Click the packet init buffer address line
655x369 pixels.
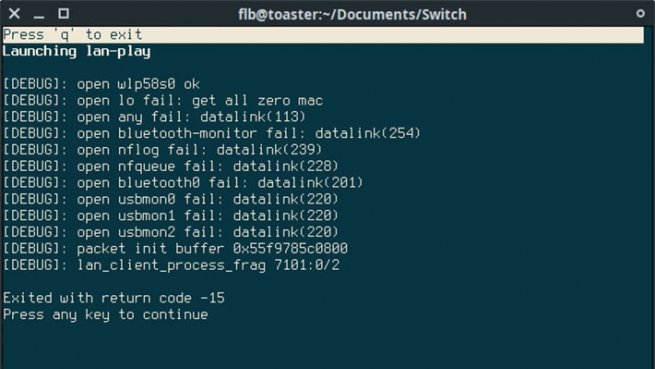(x=175, y=249)
